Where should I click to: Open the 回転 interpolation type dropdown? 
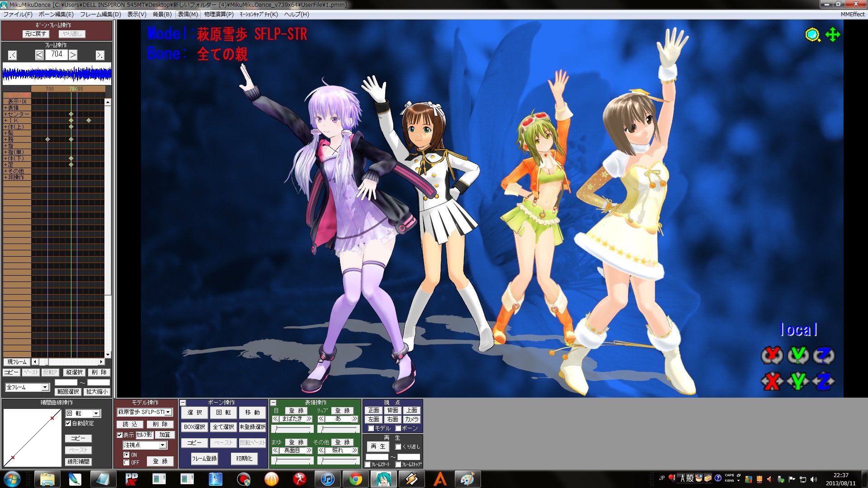83,413
